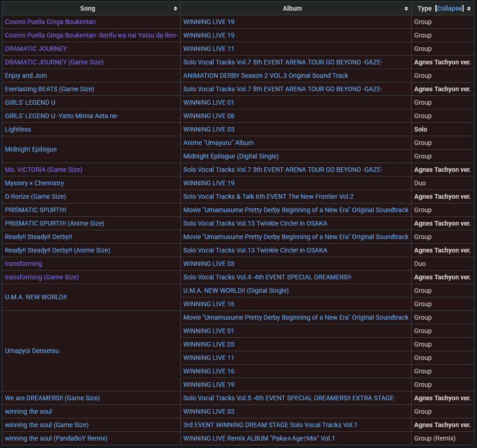This screenshot has height=448, width=477.
Task: Open the PRISMATIC SPURT!!!! song link
Action: click(35, 210)
